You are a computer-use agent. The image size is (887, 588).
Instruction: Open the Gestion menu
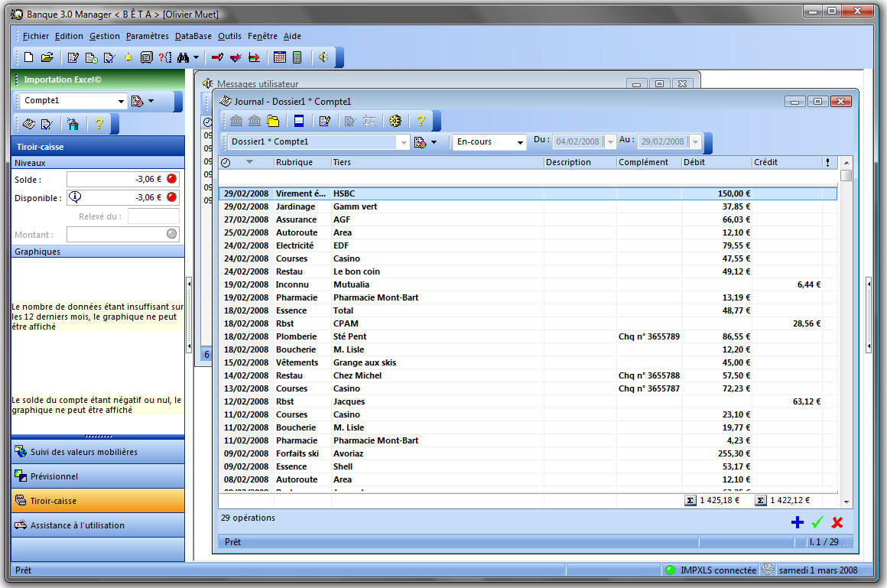pyautogui.click(x=104, y=36)
